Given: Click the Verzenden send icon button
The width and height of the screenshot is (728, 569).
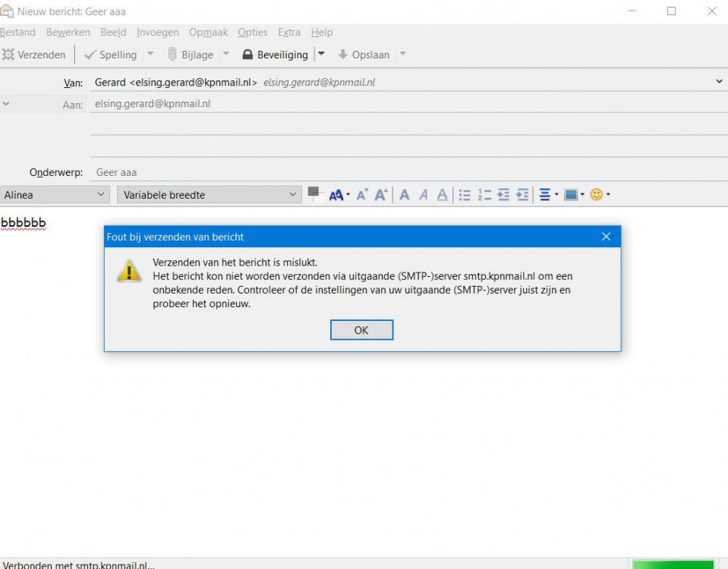Looking at the screenshot, I should click(x=33, y=55).
